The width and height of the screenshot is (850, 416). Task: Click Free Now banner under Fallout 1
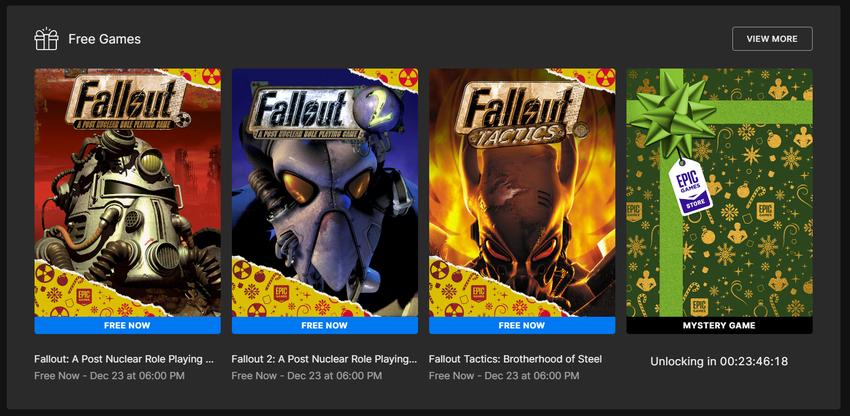[127, 325]
